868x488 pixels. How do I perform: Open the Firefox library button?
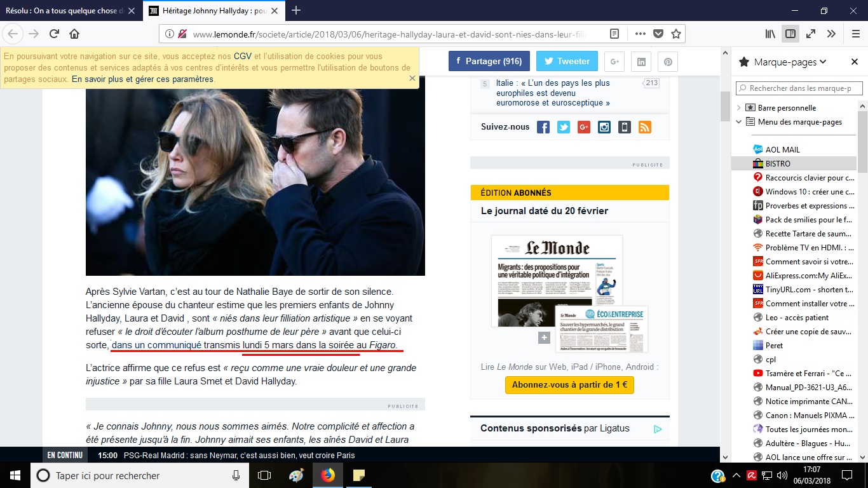770,34
